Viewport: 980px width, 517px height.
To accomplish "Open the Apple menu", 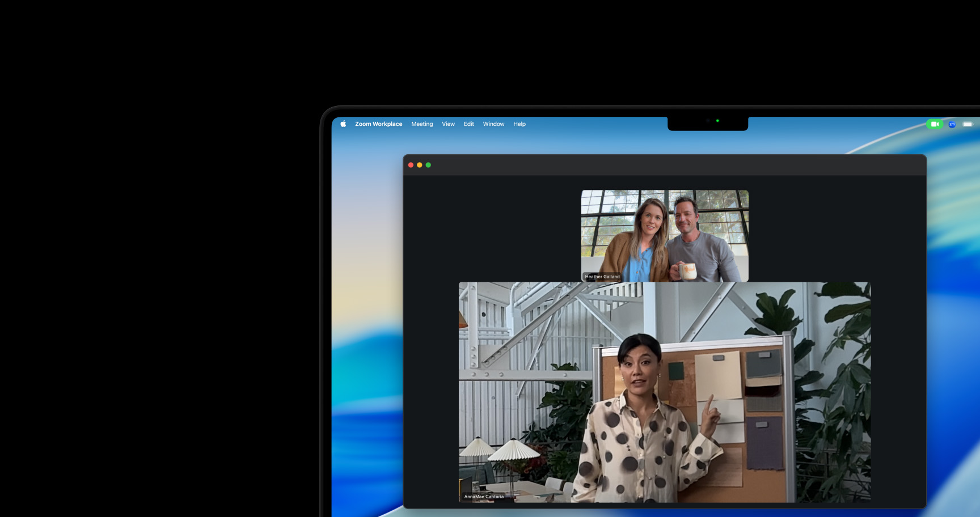I will click(343, 124).
